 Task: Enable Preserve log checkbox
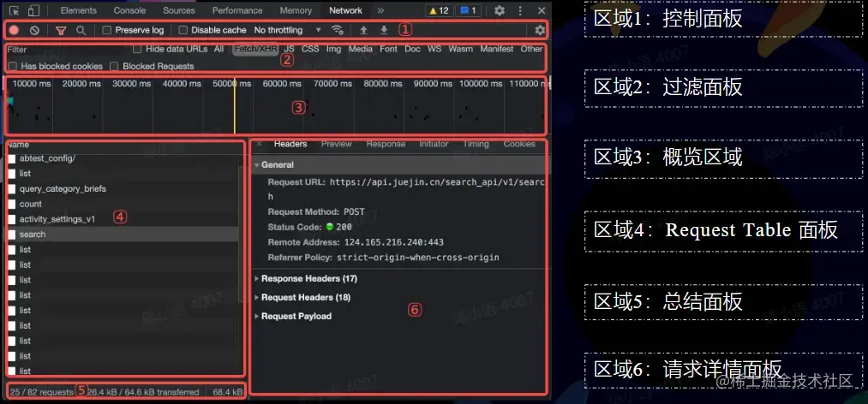pos(107,31)
